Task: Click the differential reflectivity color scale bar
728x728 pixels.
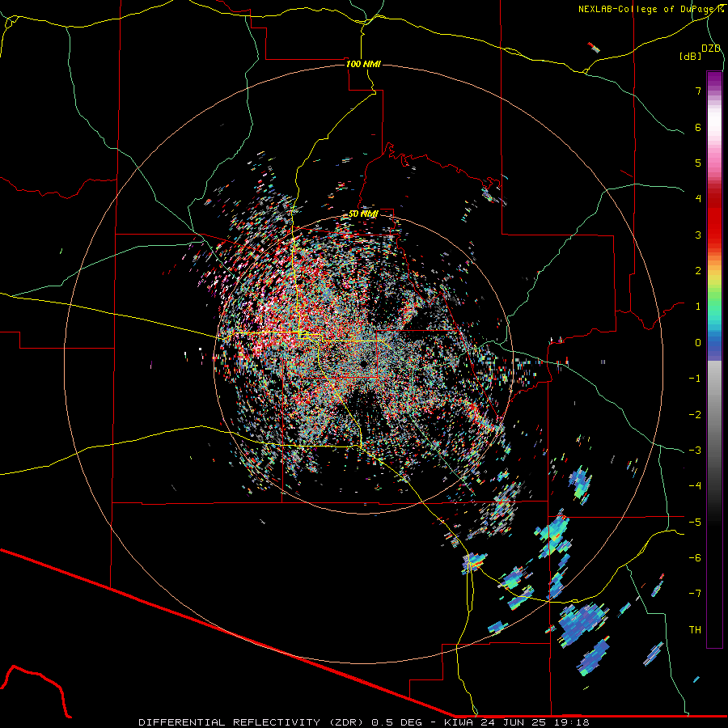Action: [x=714, y=359]
